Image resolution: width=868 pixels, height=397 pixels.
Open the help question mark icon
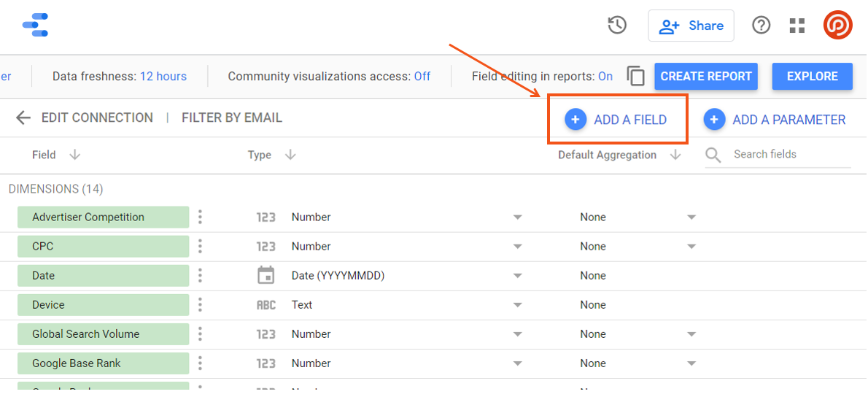tap(761, 26)
